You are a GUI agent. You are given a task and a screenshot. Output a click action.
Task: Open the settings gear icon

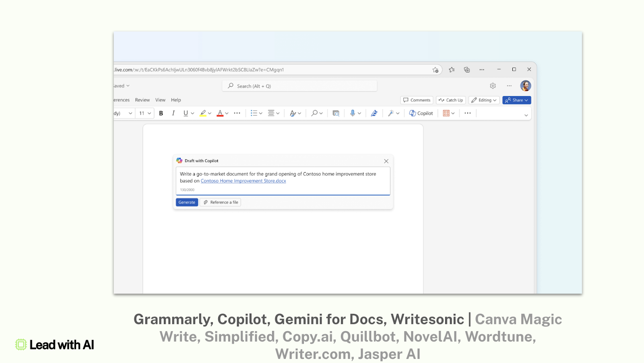pos(493,86)
